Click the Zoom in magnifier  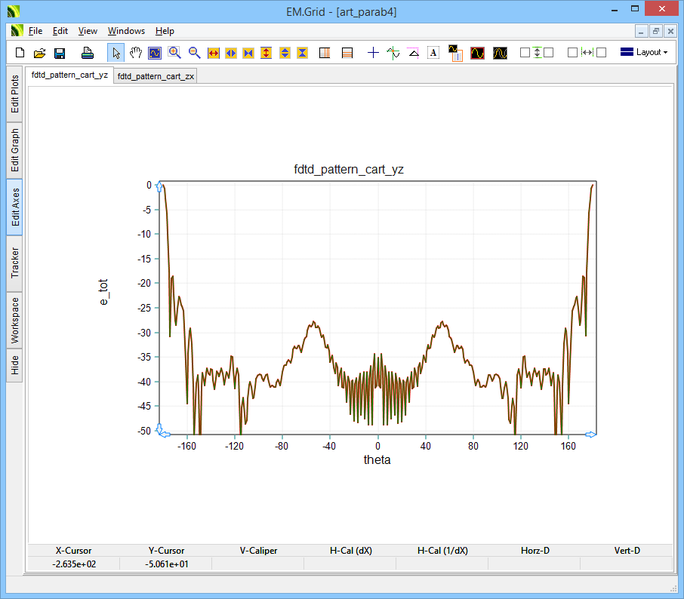[x=174, y=52]
